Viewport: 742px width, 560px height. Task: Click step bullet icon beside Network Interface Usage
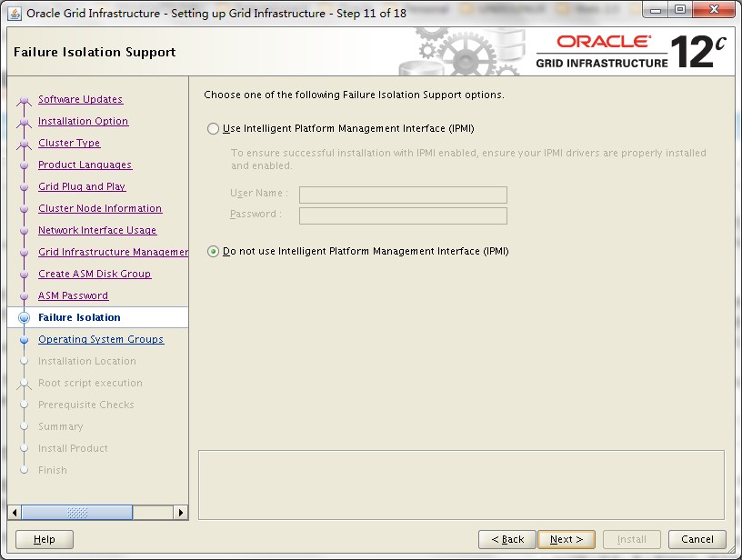click(25, 230)
